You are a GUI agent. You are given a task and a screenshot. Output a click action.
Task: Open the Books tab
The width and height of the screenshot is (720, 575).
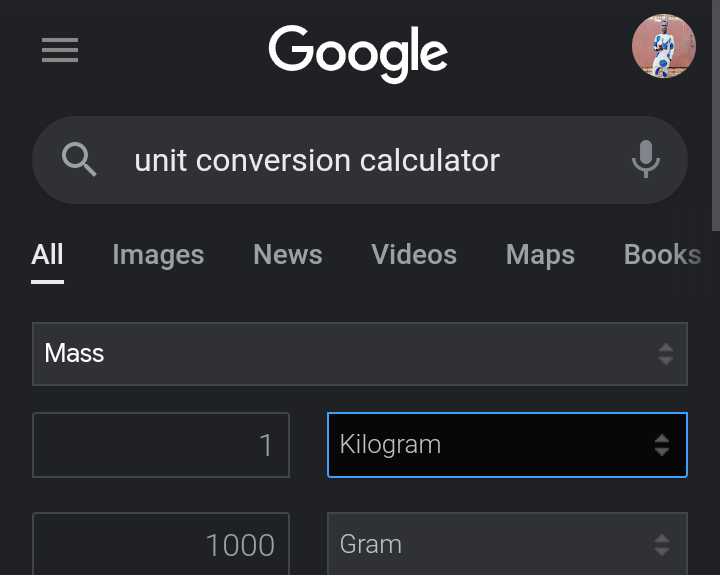tap(662, 255)
